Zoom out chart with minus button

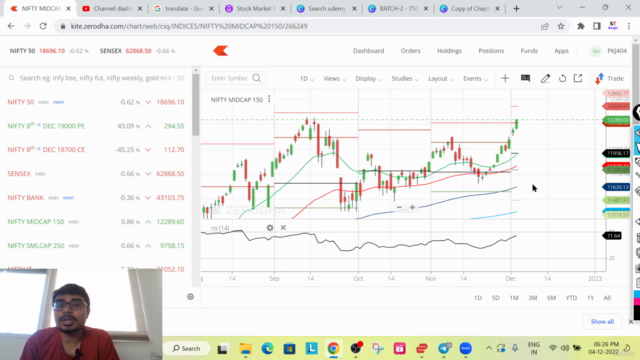(x=399, y=207)
